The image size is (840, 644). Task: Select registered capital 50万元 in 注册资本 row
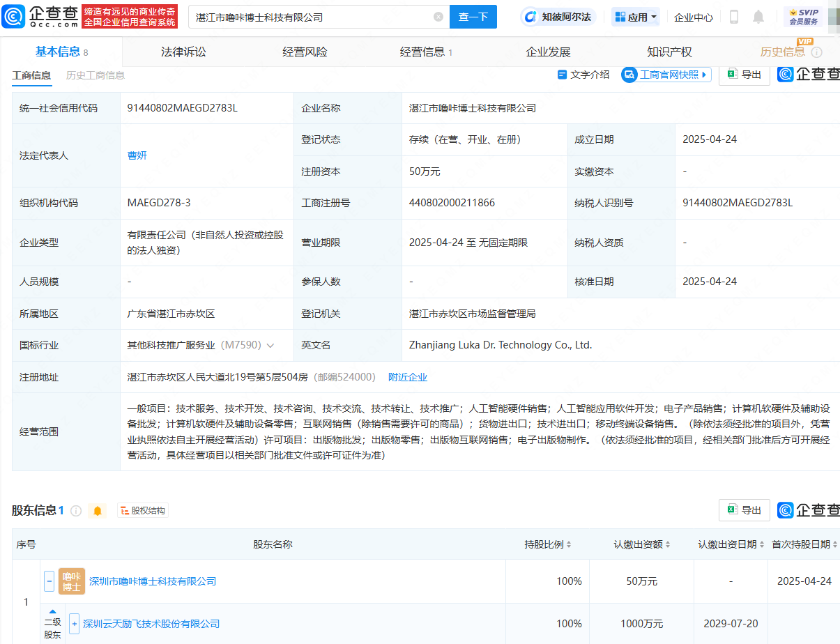[x=425, y=171]
